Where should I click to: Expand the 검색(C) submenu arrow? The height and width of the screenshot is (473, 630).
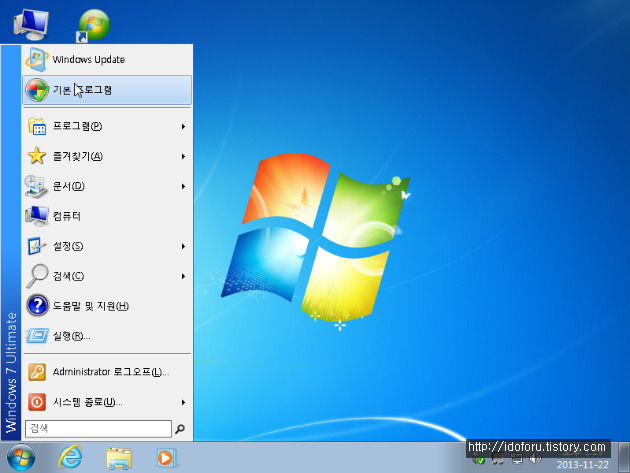[183, 276]
